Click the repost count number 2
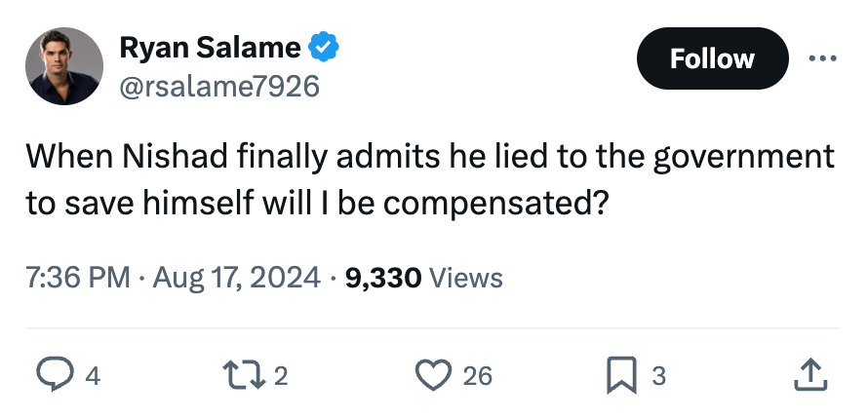The width and height of the screenshot is (868, 417). (x=281, y=376)
